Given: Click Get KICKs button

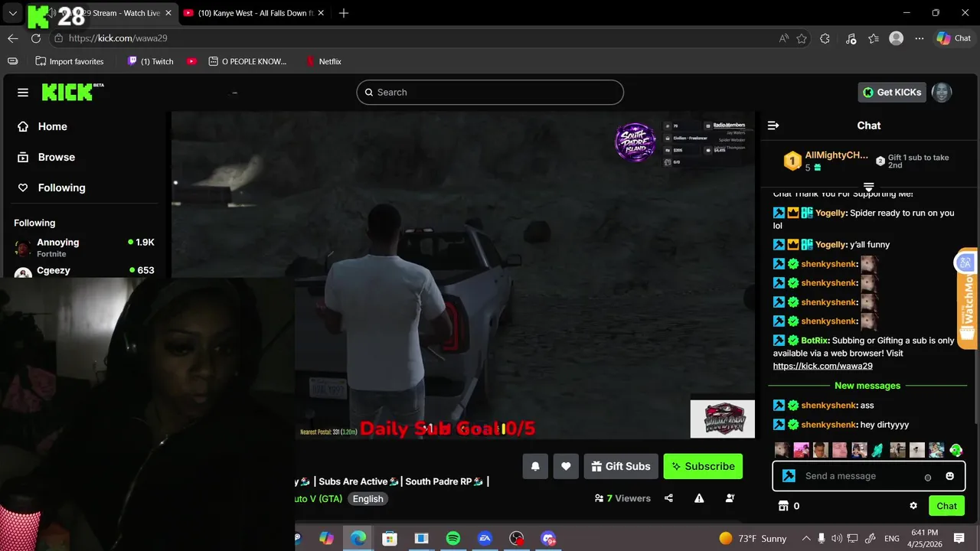Looking at the screenshot, I should point(892,93).
